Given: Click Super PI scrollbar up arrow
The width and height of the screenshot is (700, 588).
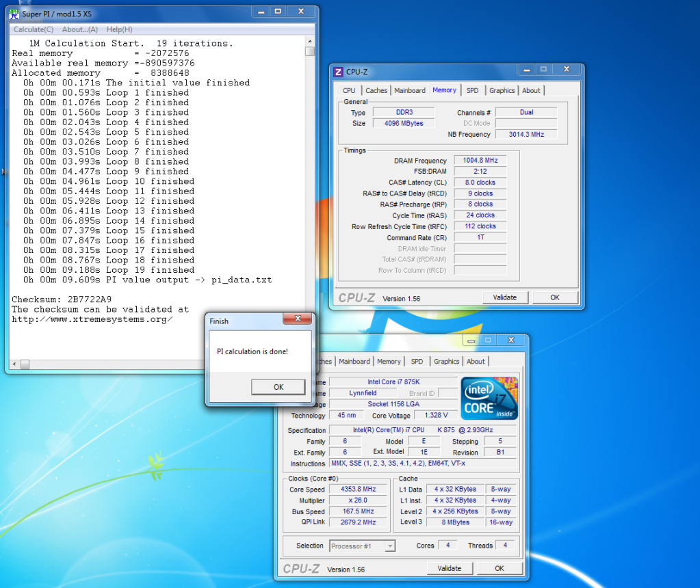Looking at the screenshot, I should click(x=310, y=41).
